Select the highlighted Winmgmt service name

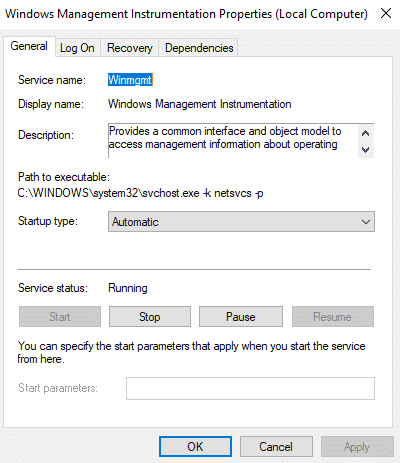click(130, 80)
